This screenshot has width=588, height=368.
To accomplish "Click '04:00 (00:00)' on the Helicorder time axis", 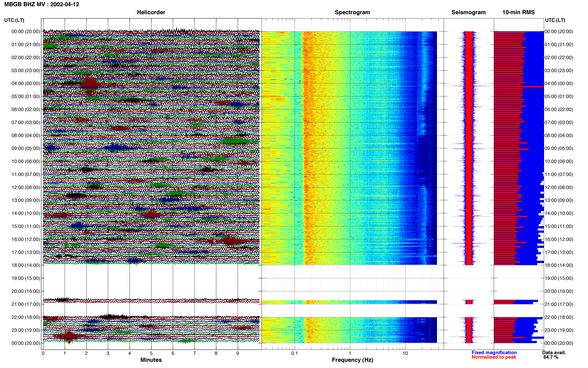I will (26, 83).
